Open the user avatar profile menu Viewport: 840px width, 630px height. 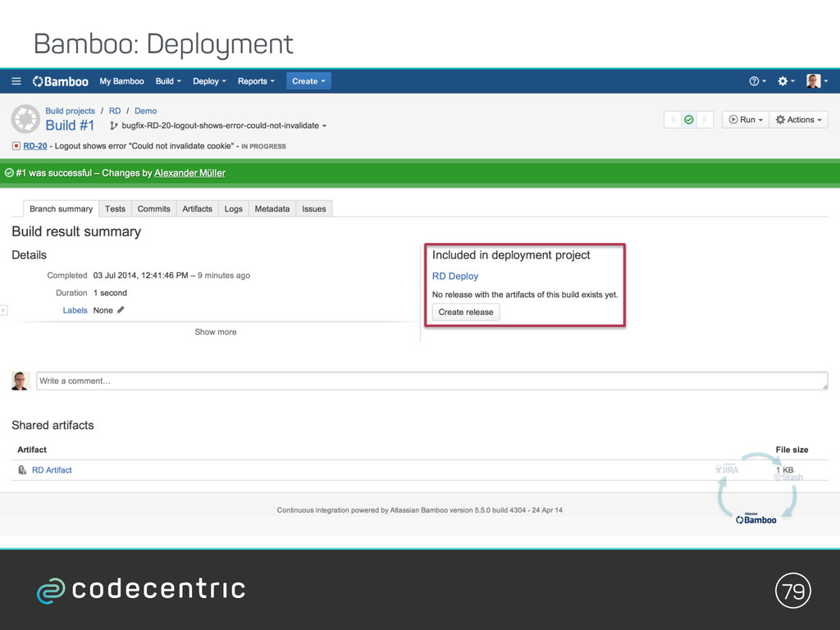[x=817, y=81]
